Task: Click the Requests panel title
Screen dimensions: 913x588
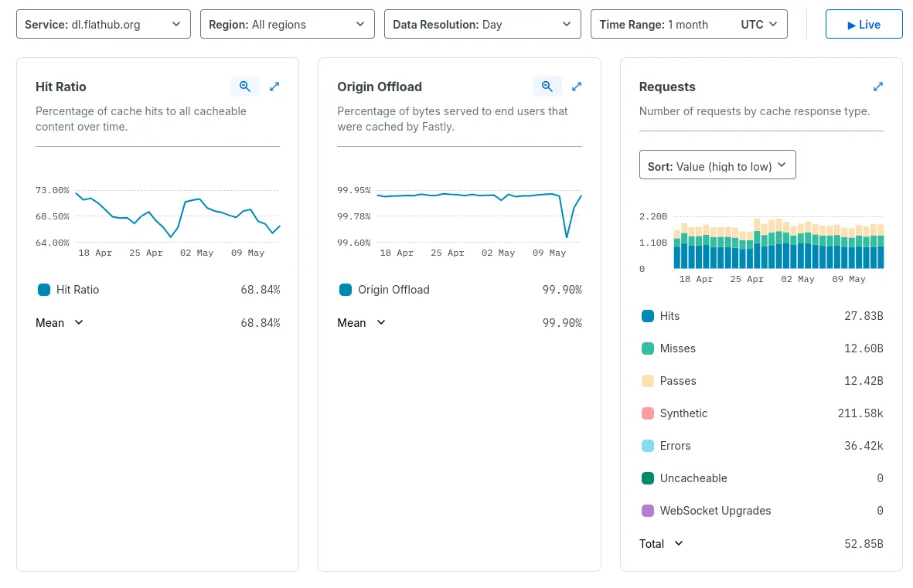Action: coord(667,87)
